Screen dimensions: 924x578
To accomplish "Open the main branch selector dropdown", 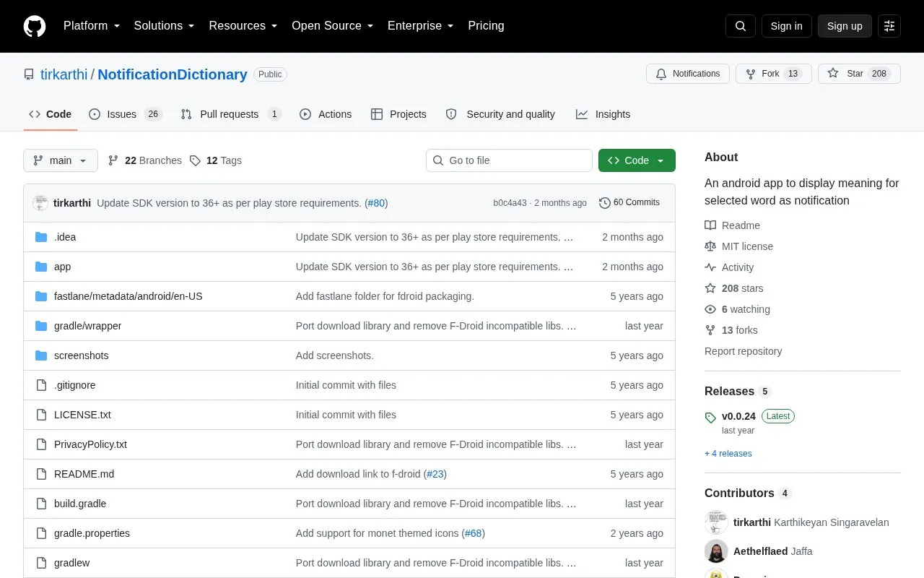I will [x=61, y=160].
